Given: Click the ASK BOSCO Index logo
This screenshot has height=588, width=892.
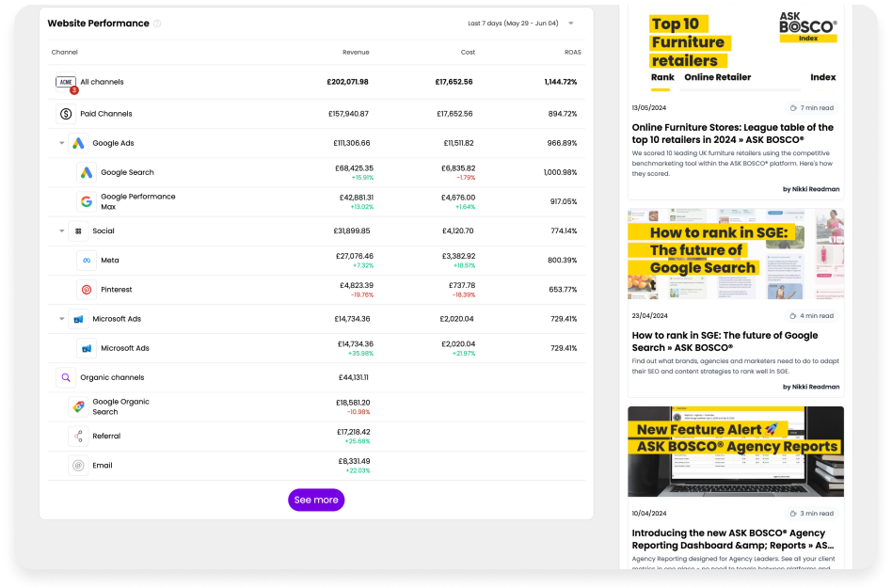Looking at the screenshot, I should pos(808,26).
